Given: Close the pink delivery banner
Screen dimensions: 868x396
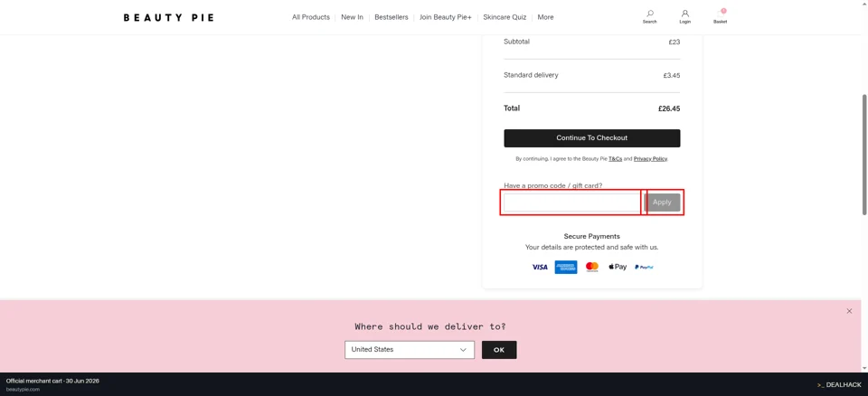Looking at the screenshot, I should [x=849, y=311].
